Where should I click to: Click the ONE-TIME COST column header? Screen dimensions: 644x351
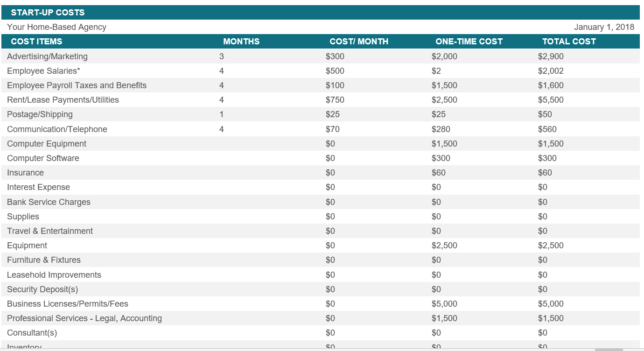pyautogui.click(x=469, y=42)
